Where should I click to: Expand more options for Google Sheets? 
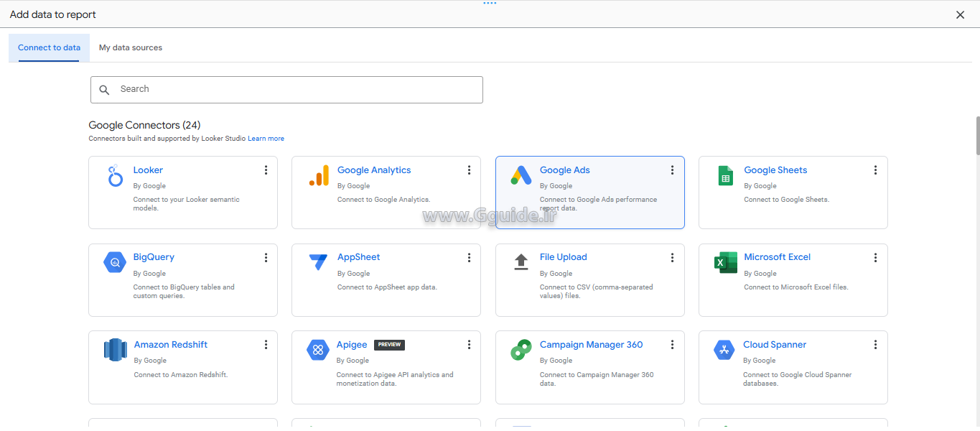[x=875, y=170]
